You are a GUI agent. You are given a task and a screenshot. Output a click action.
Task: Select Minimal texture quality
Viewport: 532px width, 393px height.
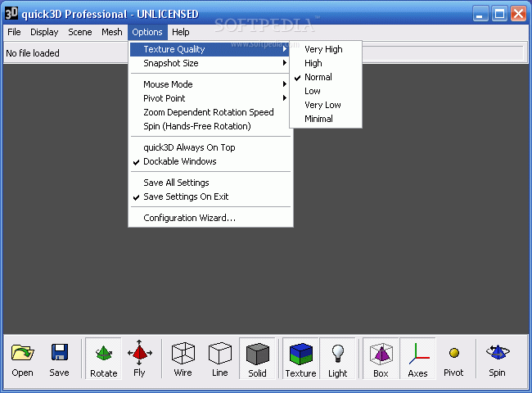[326, 119]
